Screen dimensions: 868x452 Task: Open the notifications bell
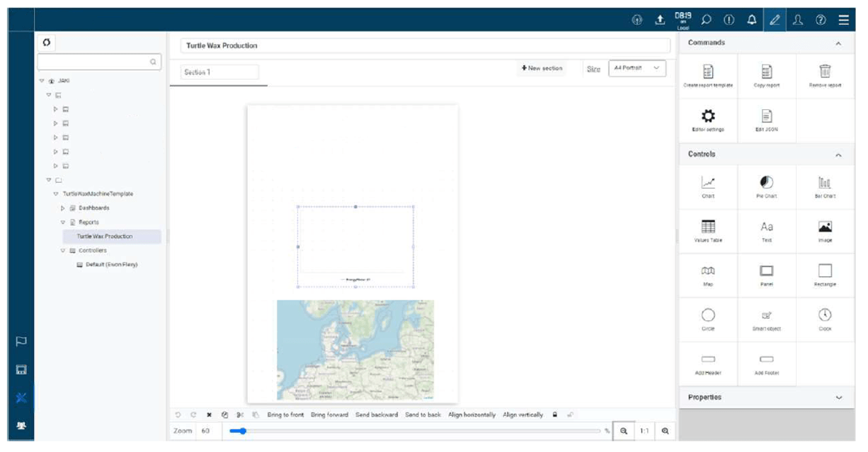752,21
